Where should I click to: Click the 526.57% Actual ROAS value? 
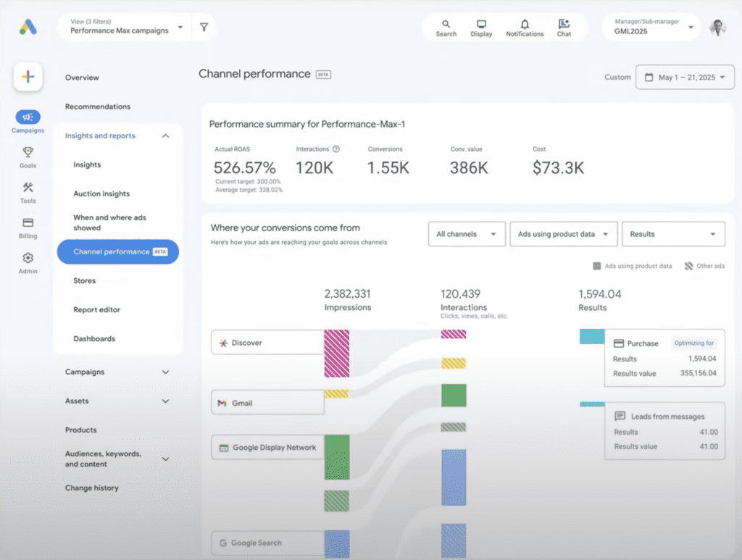point(244,168)
